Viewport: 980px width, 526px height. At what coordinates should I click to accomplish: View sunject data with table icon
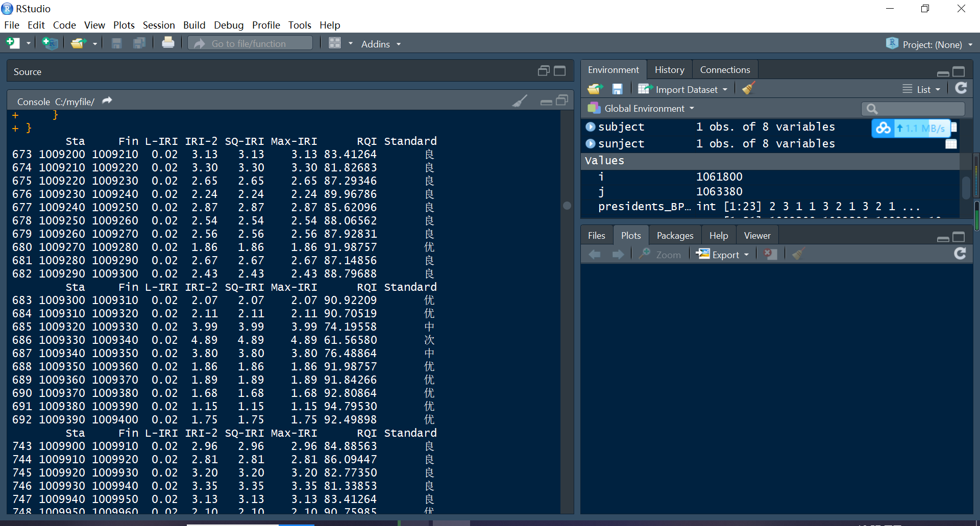[x=951, y=144]
